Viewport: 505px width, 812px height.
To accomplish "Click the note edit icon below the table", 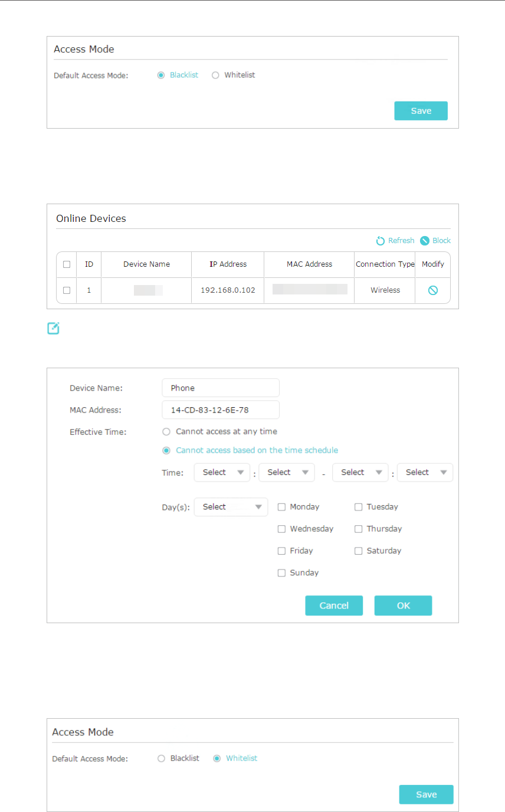I will click(x=53, y=328).
